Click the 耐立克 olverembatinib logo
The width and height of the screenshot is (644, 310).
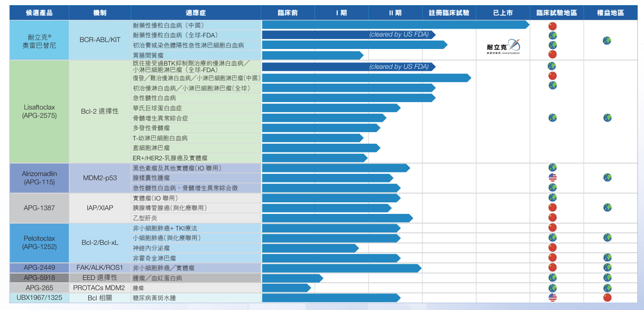(503, 47)
